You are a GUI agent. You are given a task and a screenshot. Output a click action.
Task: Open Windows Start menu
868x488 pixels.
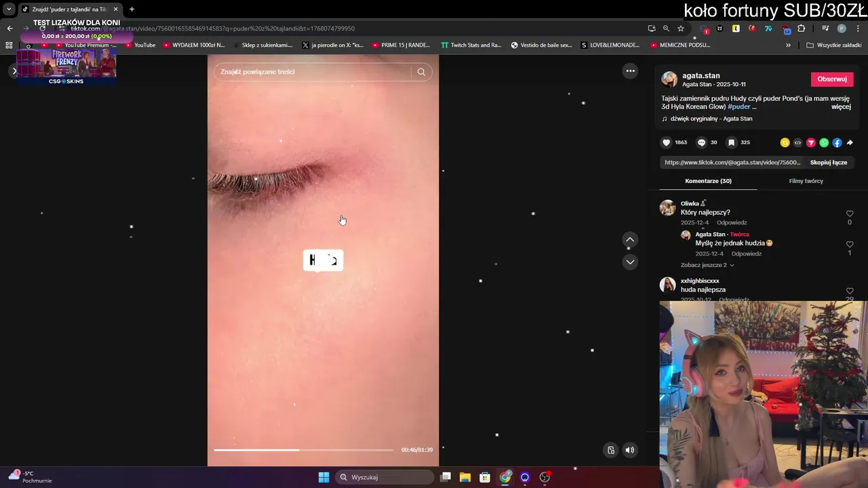[323, 477]
